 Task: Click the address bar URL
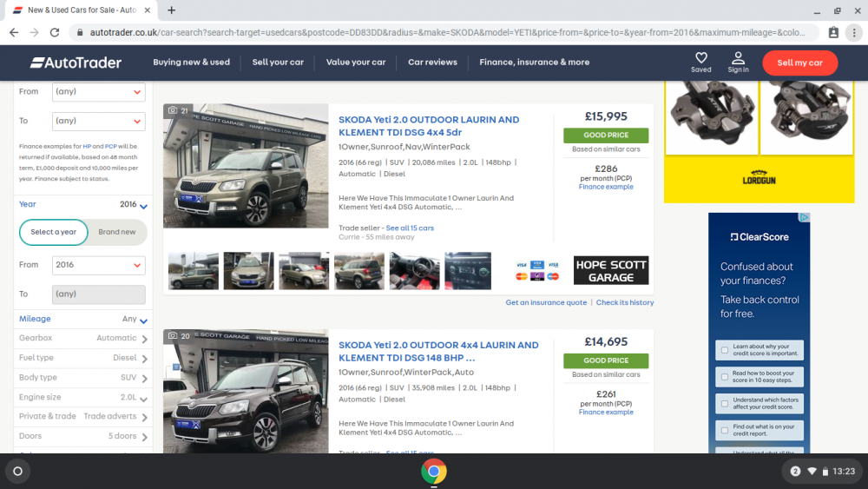[447, 33]
